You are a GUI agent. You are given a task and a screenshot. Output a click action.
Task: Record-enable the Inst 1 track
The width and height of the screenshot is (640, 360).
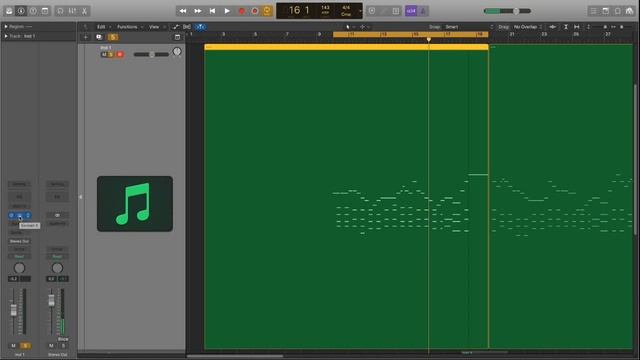(120, 54)
